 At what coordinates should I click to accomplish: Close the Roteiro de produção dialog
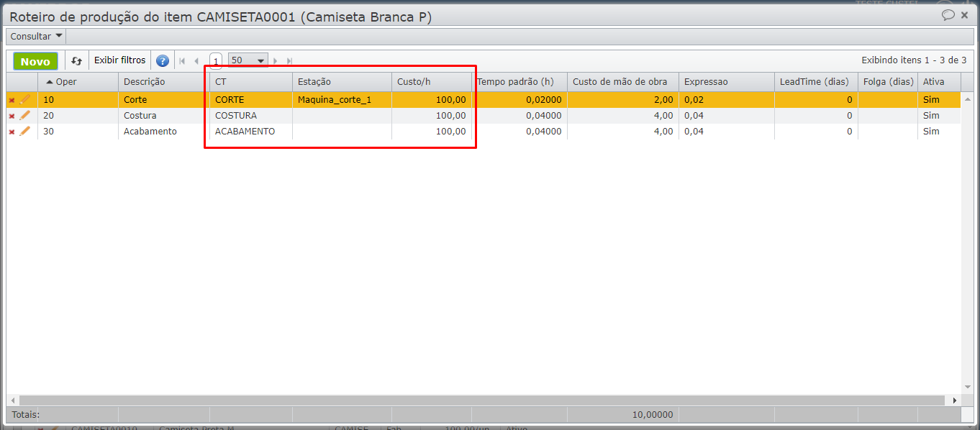(x=964, y=14)
